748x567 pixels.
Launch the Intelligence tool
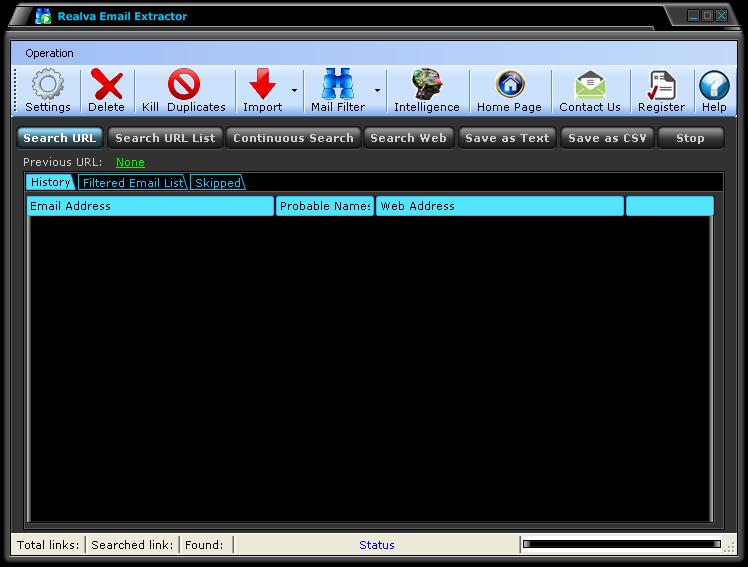tap(426, 91)
